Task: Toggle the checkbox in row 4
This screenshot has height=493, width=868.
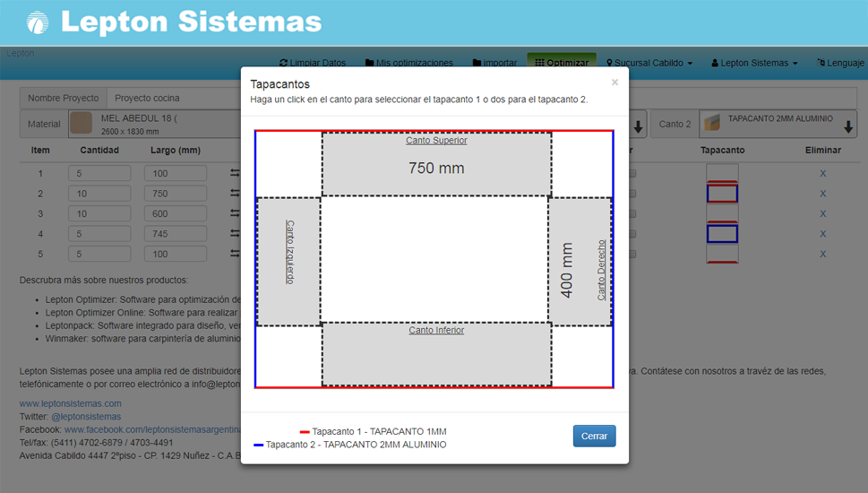Action: tap(632, 234)
